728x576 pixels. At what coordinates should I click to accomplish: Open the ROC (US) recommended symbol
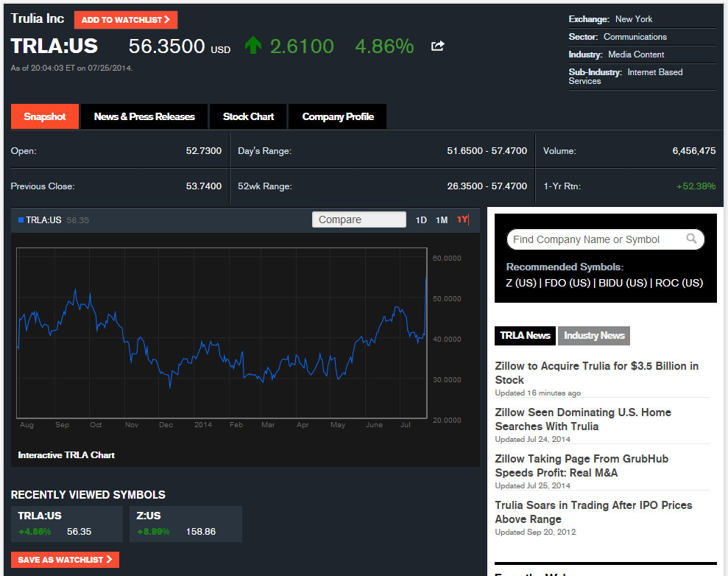point(679,283)
